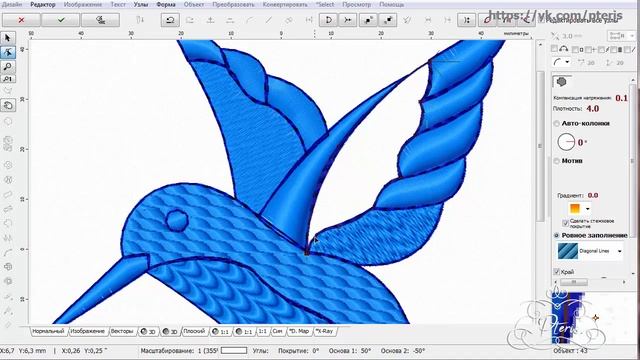
Task: Toggle the Сделать стежковое покрытие checkbox
Action: tap(565, 223)
